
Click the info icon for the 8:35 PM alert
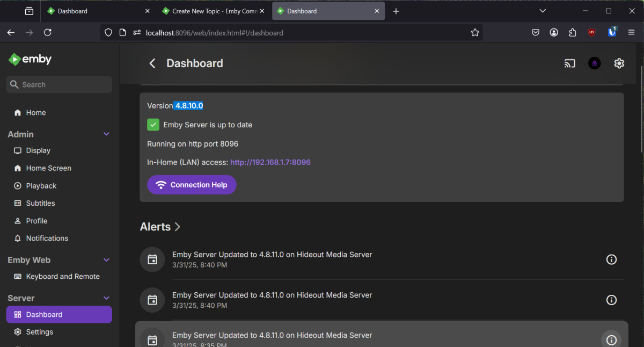click(x=611, y=340)
